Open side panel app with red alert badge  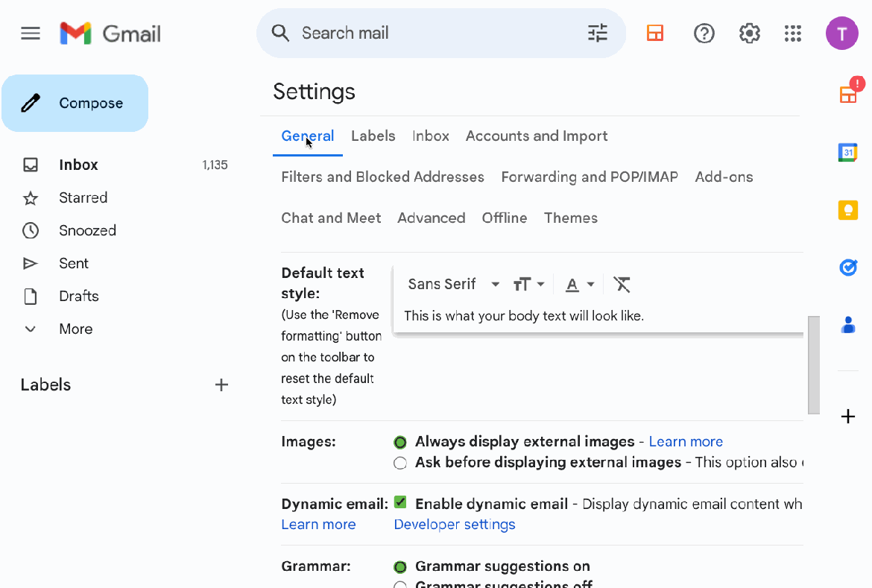click(849, 92)
